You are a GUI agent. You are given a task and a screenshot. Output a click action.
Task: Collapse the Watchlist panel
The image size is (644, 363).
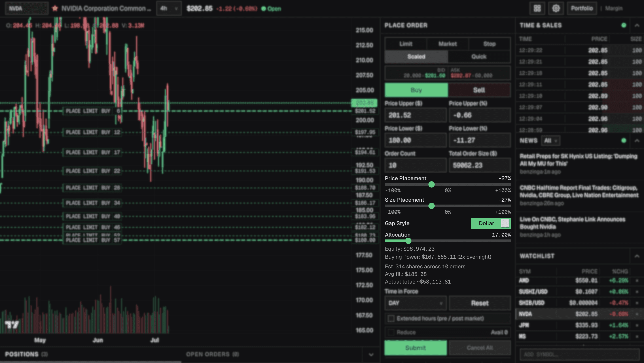coord(637,256)
